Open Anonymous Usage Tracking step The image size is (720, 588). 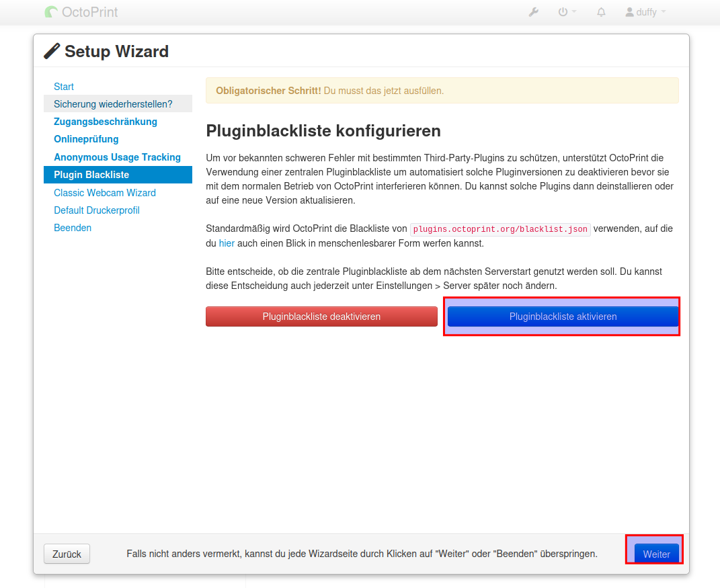(x=117, y=157)
